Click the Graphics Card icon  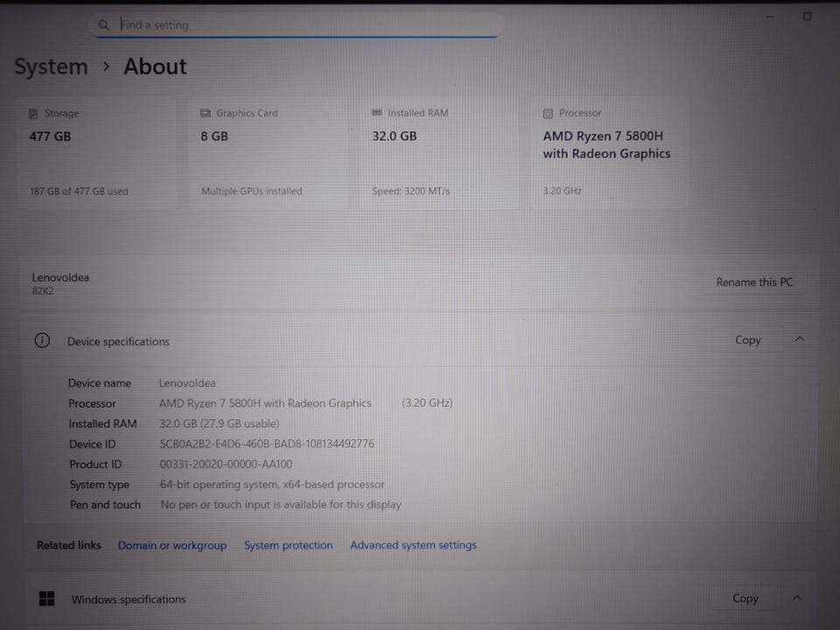(205, 113)
